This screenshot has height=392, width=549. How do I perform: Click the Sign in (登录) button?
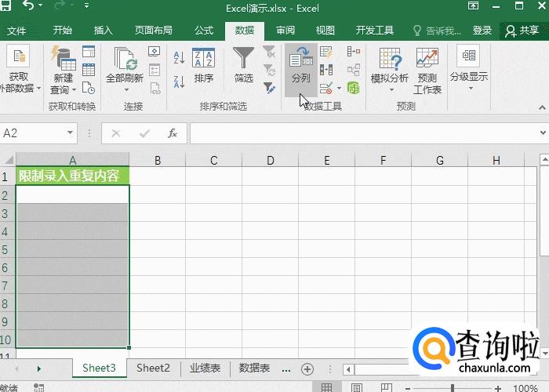tap(482, 31)
